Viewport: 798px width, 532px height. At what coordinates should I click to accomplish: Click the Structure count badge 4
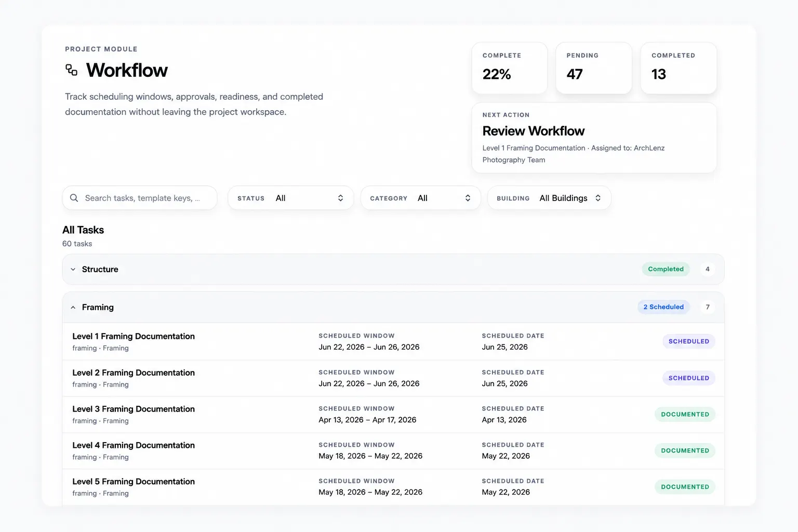click(x=707, y=269)
